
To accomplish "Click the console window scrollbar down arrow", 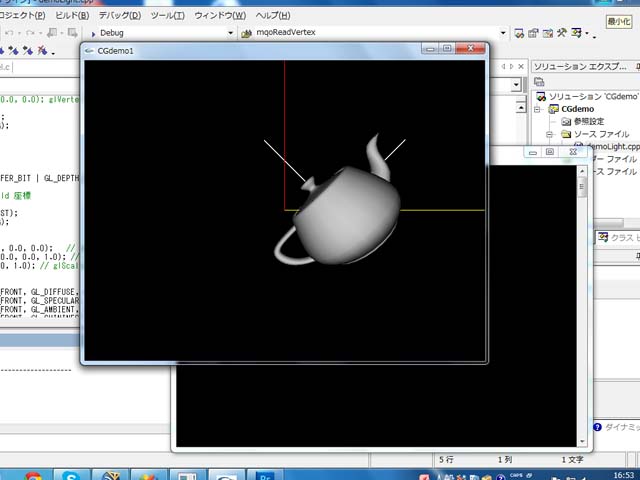I will (582, 442).
